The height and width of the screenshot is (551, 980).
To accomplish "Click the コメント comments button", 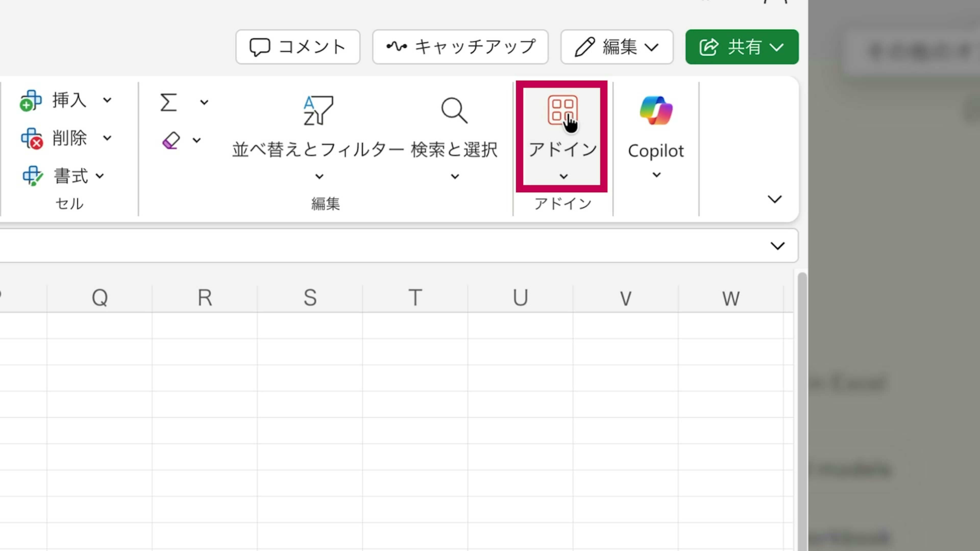I will click(x=298, y=47).
